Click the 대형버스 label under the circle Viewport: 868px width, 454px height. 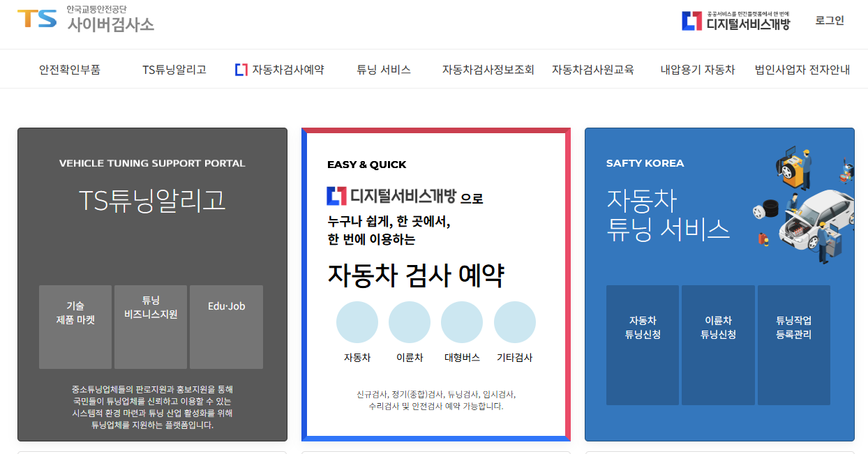coord(462,358)
